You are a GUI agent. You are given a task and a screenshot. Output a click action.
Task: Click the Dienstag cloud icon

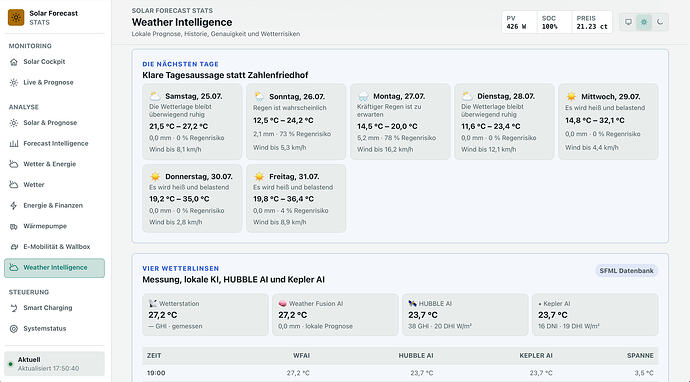pos(467,96)
